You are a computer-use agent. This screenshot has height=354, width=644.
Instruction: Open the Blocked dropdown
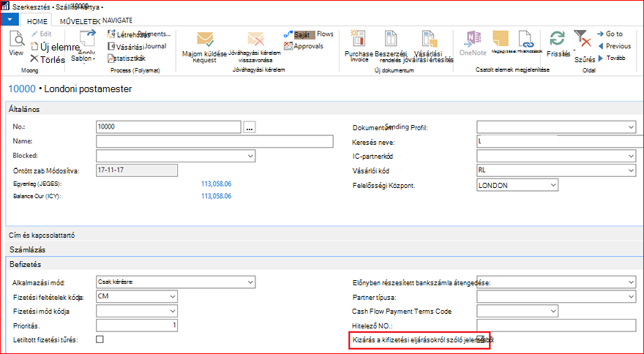pos(250,156)
